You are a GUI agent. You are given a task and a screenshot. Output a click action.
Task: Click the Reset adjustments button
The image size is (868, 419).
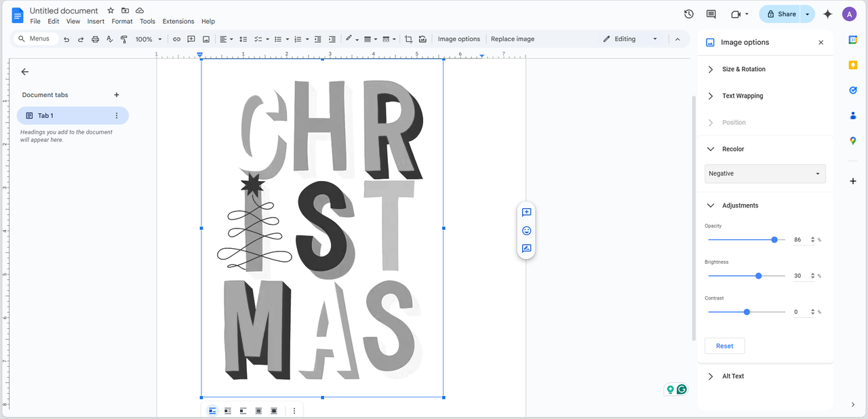coord(724,346)
